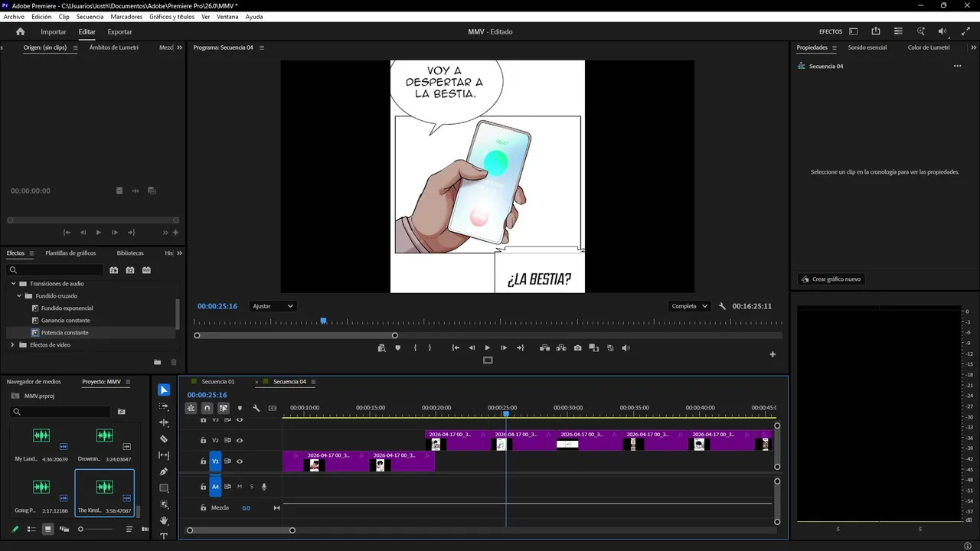Toggle V2 track eye visibility
This screenshot has width=980, height=551.
pyautogui.click(x=240, y=441)
